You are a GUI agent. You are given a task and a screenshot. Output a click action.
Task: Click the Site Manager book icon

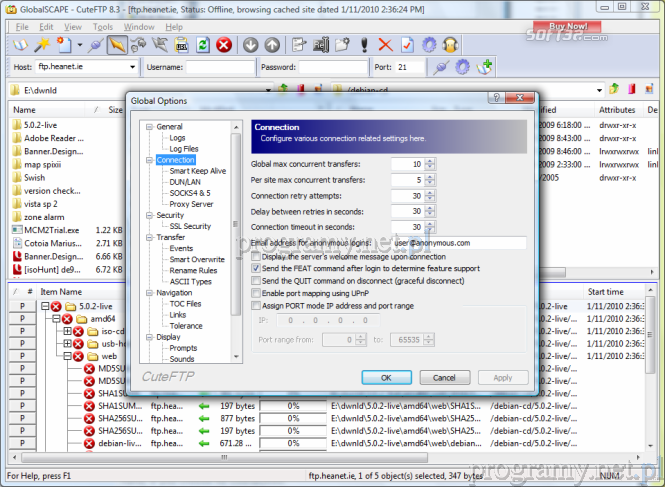point(19,45)
